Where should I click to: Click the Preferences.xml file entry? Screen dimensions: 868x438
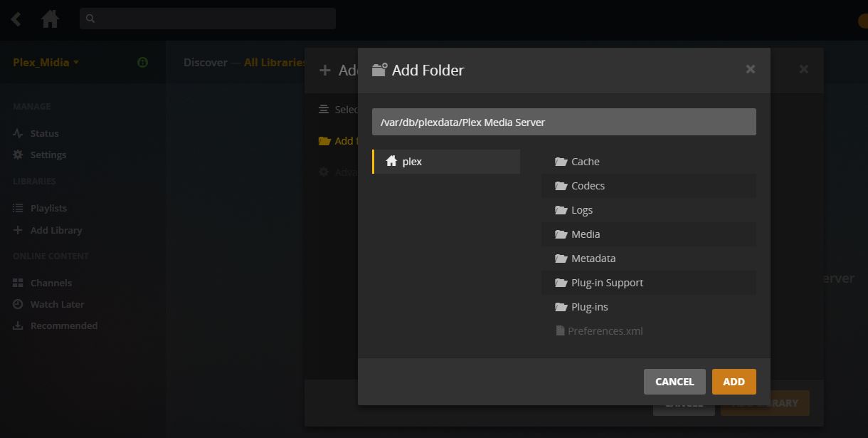649,331
